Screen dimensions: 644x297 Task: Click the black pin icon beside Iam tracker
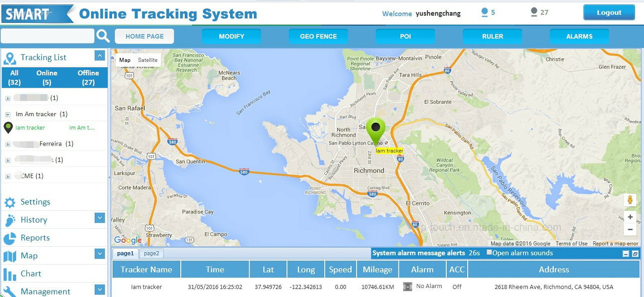(x=8, y=128)
